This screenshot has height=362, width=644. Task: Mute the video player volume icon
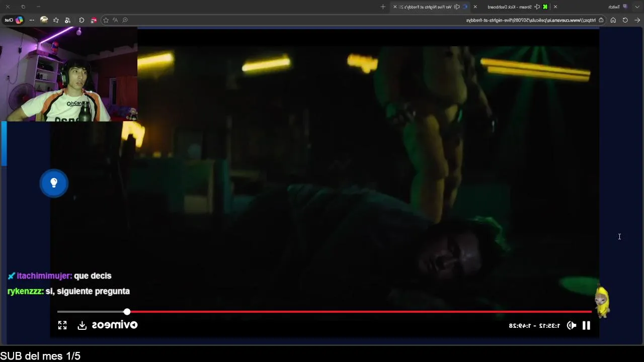[572, 325]
